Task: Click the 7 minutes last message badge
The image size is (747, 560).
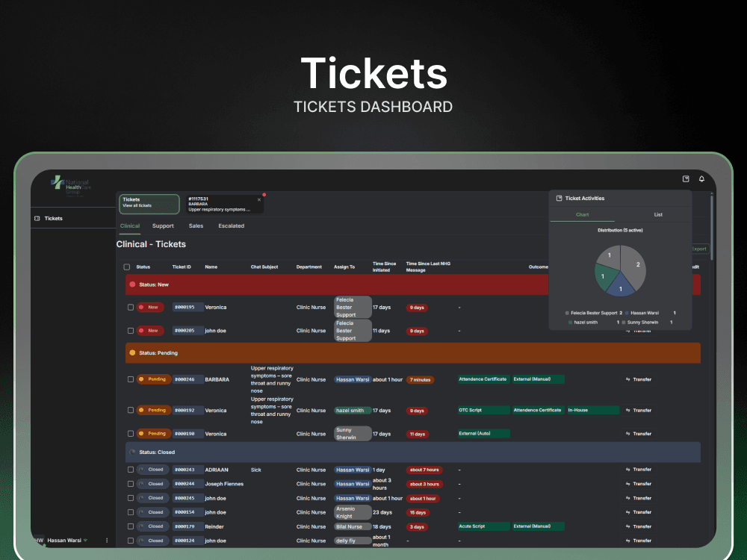Action: point(420,380)
